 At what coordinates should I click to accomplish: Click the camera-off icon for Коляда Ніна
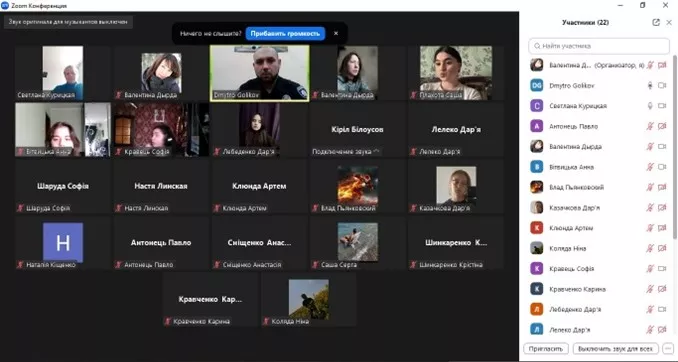662,248
